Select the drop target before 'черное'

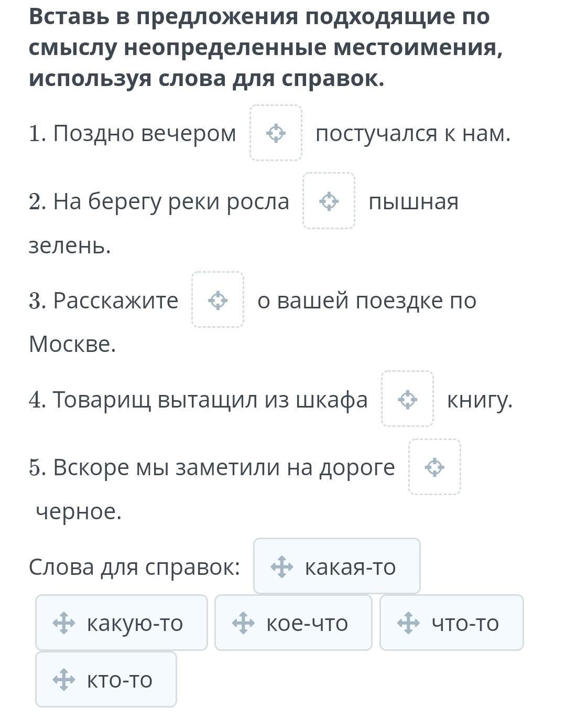tap(434, 467)
